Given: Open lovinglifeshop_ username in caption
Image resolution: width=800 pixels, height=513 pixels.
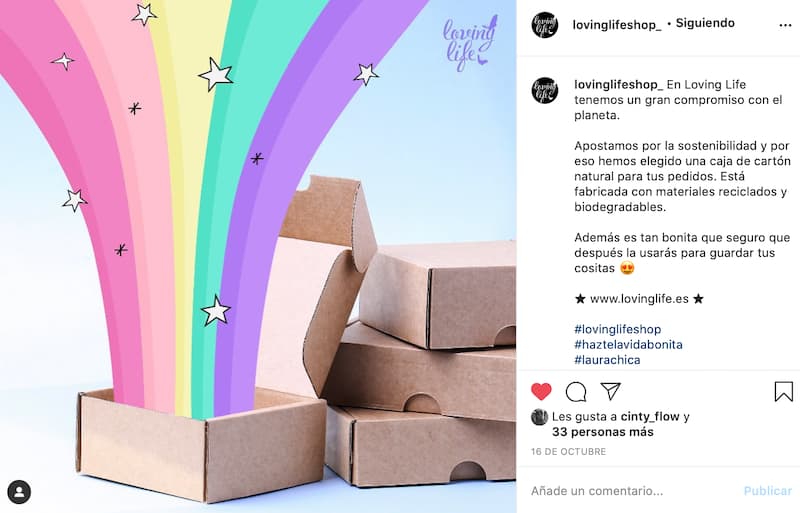Looking at the screenshot, I should [618, 84].
